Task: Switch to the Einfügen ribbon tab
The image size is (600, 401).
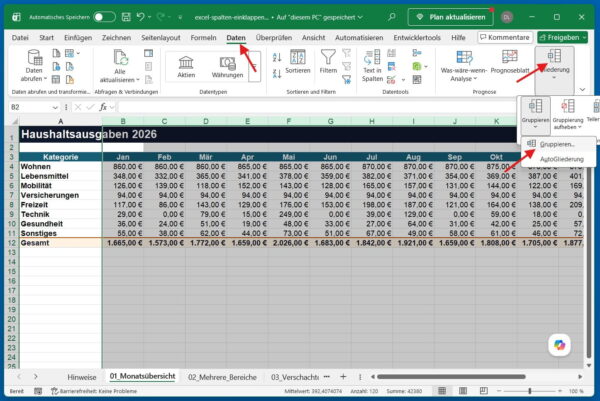Action: tap(78, 37)
